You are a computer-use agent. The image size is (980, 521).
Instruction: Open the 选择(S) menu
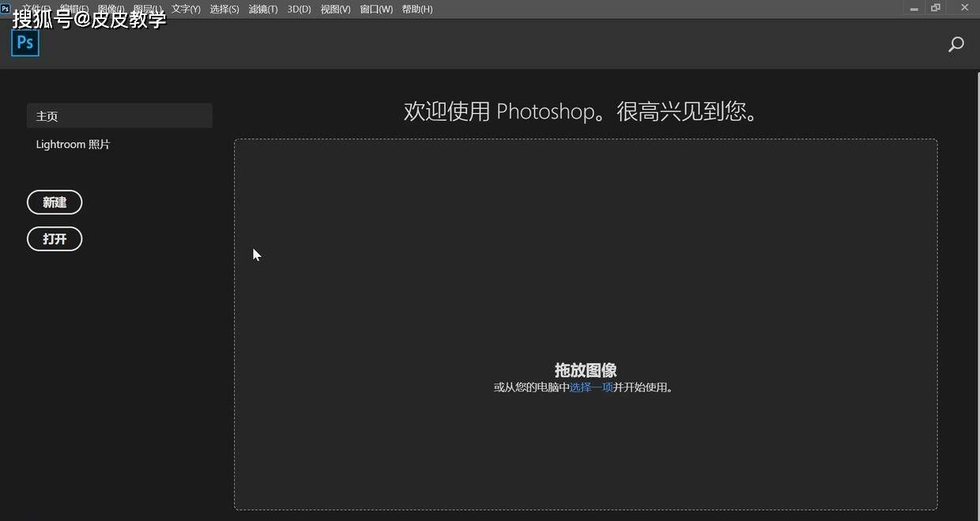point(224,9)
